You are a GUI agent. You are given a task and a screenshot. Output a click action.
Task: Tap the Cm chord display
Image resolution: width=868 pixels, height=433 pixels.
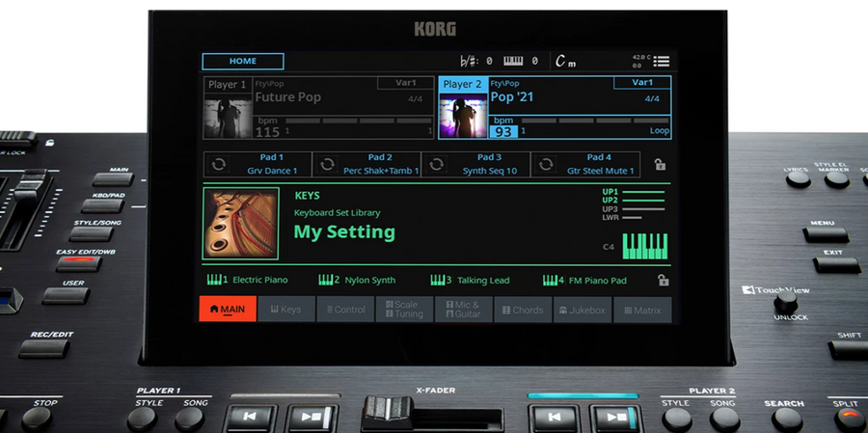point(566,62)
